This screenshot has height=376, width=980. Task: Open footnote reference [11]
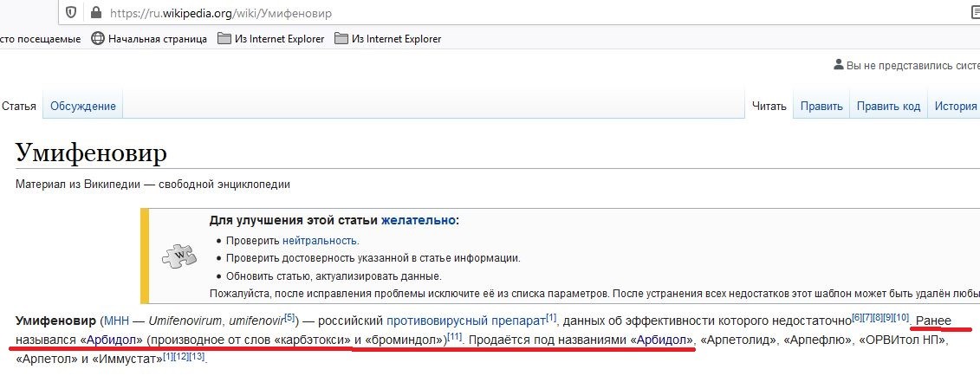454,337
